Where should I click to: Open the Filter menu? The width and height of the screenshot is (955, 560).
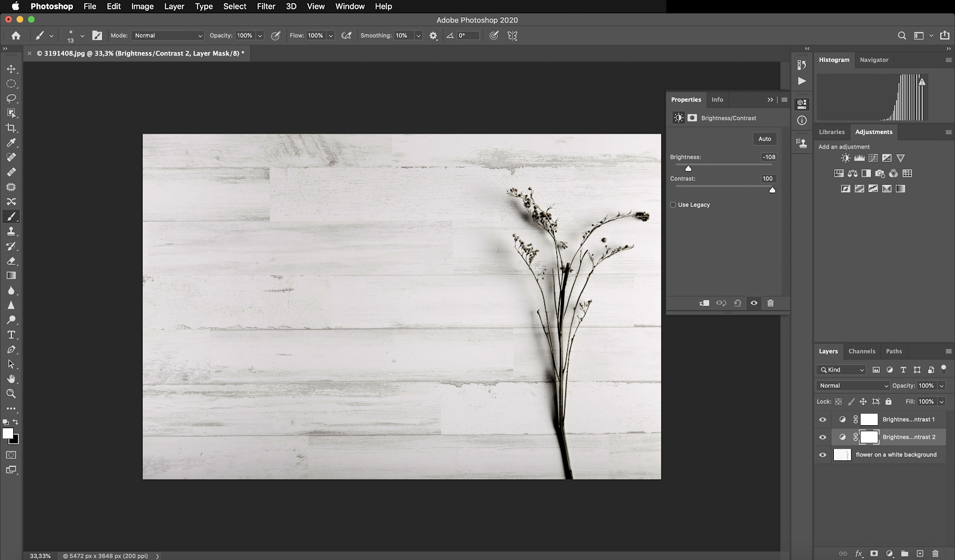point(266,7)
